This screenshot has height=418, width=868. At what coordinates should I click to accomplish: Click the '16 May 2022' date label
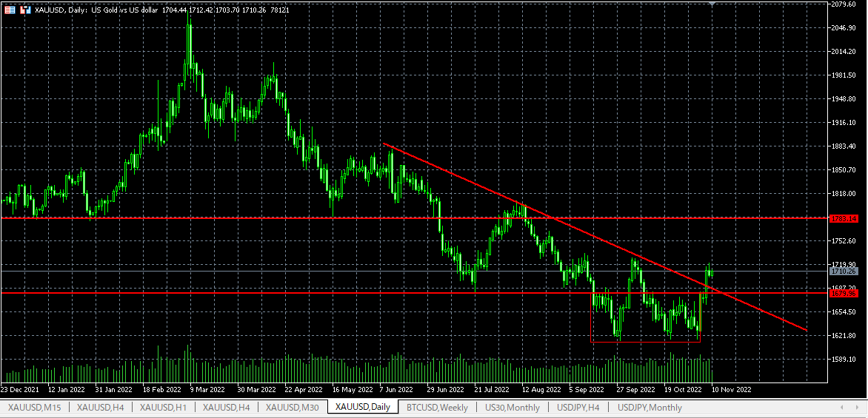(352, 389)
